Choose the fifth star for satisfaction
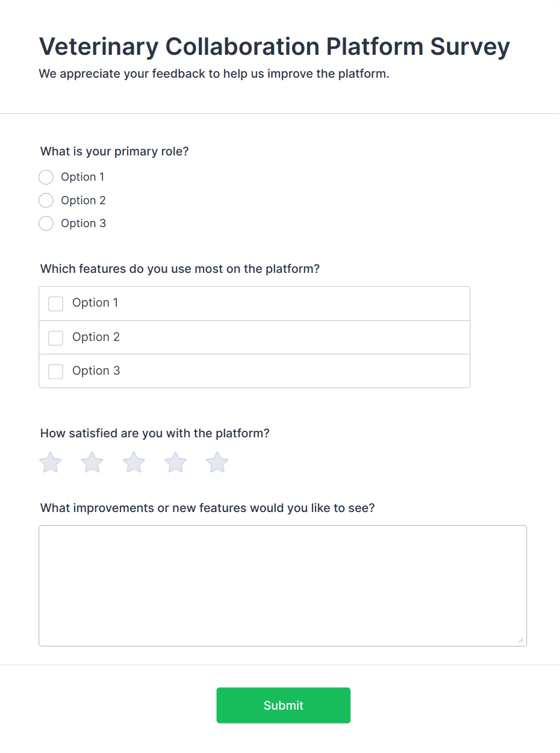Screen dimensions: 560x753 coord(217,463)
